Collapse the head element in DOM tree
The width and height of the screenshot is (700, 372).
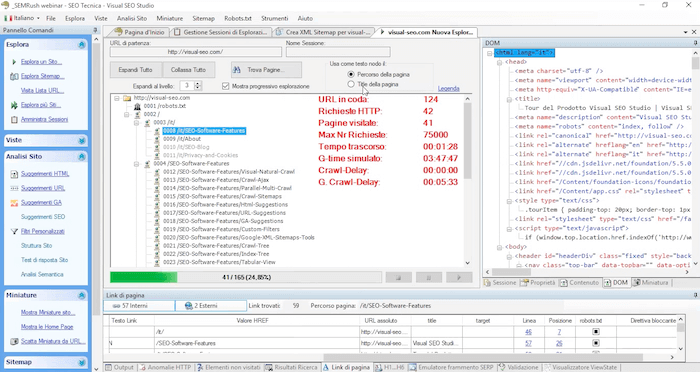pyautogui.click(x=499, y=62)
